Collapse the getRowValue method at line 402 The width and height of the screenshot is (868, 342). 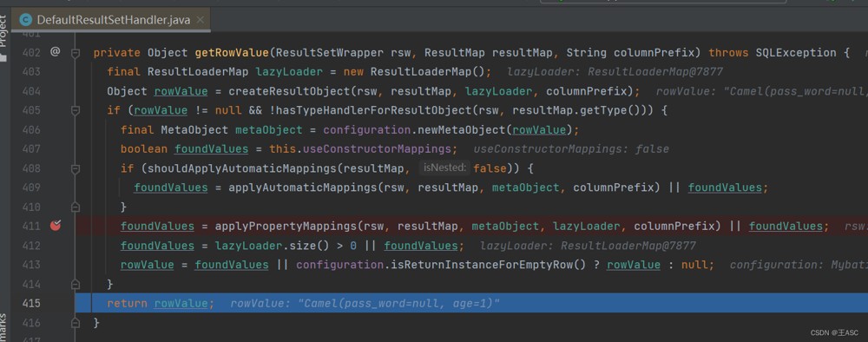[x=76, y=53]
